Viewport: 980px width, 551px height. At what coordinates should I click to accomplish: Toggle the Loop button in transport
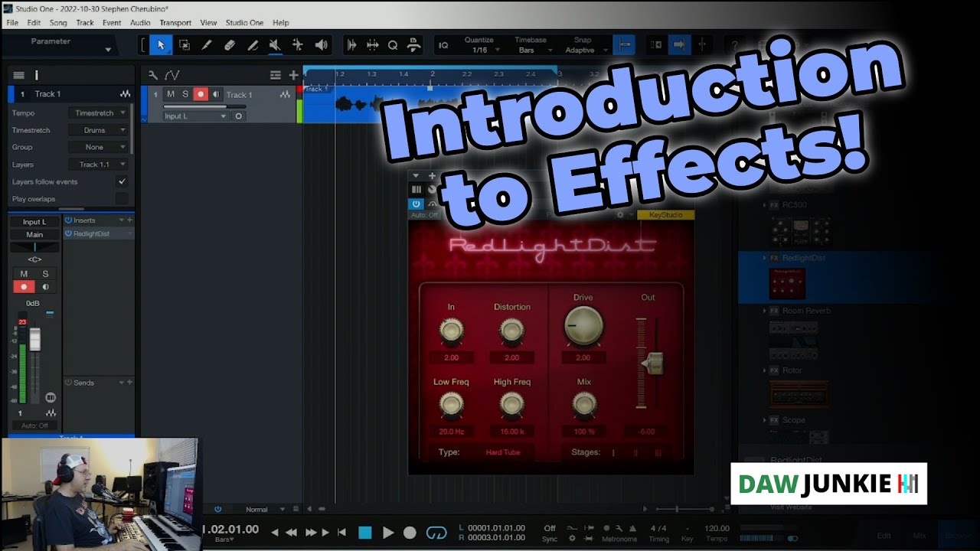coord(436,533)
